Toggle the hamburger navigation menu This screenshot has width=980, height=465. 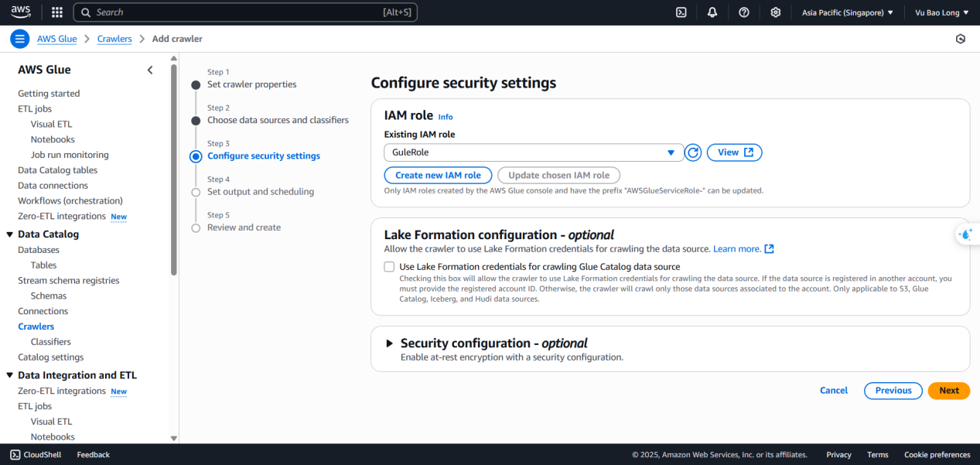[x=20, y=39]
